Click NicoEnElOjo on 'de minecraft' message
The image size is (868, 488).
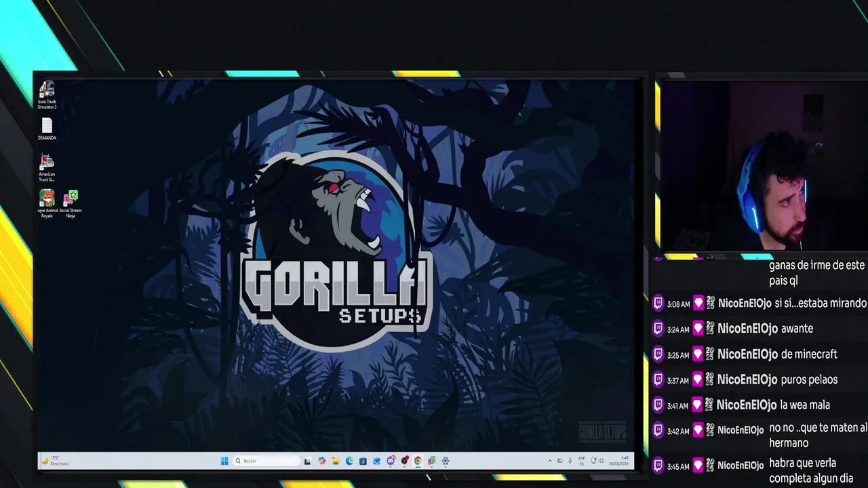click(747, 354)
